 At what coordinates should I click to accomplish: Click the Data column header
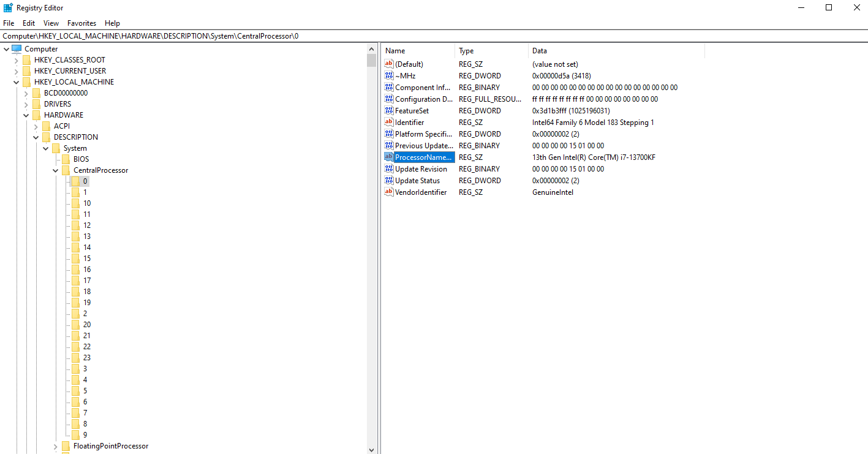click(616, 51)
